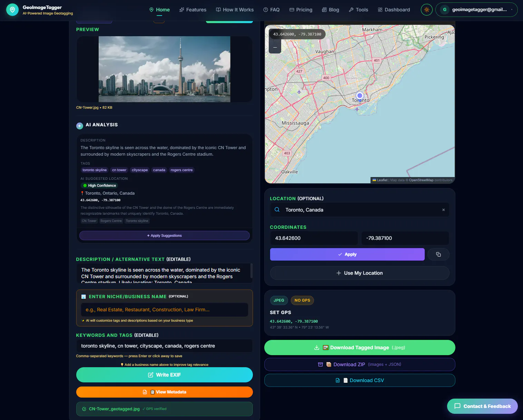Screen dimensions: 523x420
Task: Click the Apply Suggestions button
Action: [x=165, y=236]
